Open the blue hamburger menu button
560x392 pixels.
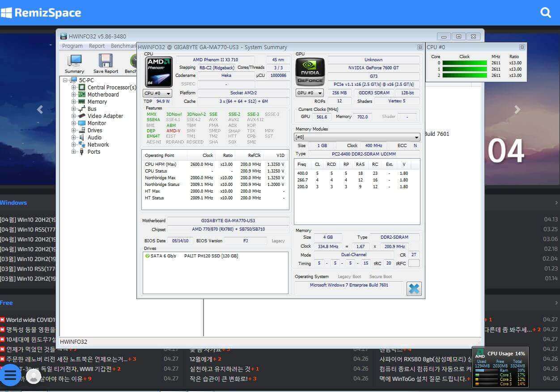click(x=10, y=375)
